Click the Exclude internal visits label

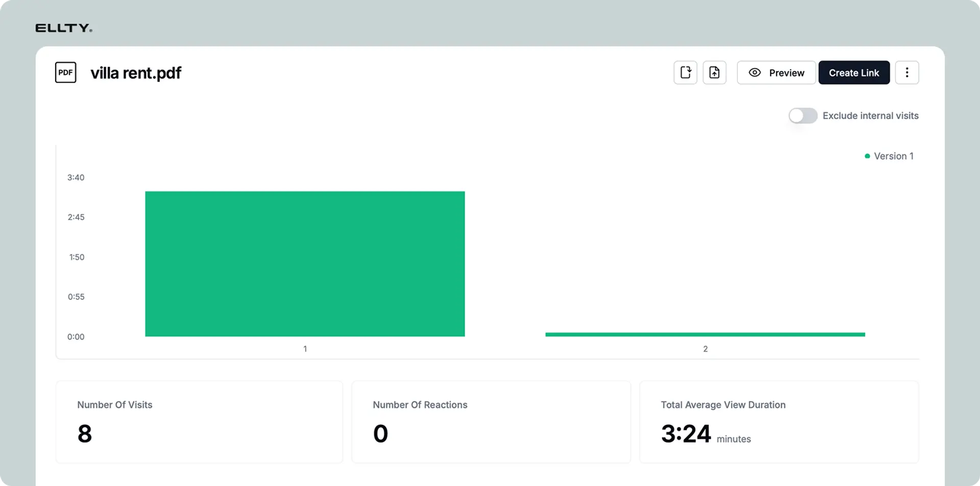[870, 116]
